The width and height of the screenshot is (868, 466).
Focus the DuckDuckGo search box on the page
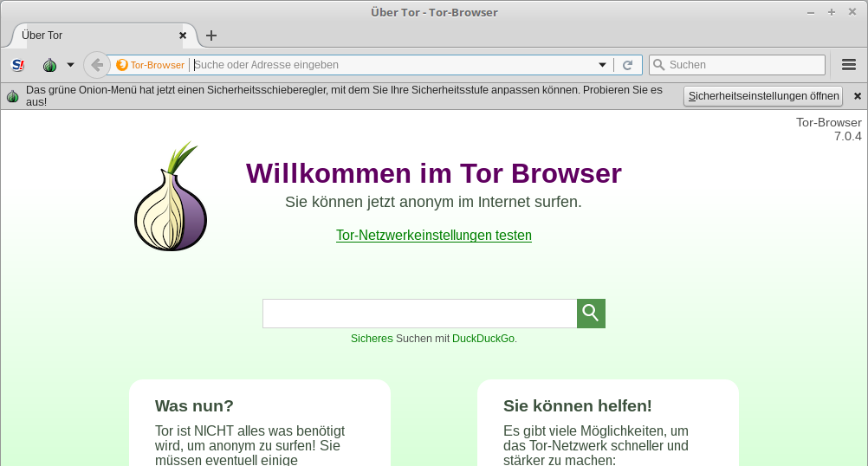click(x=419, y=314)
